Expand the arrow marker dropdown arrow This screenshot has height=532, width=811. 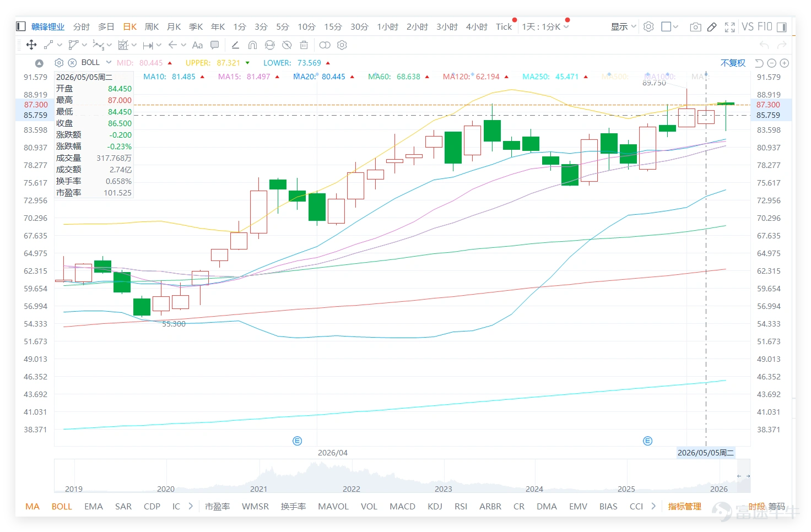(x=183, y=45)
